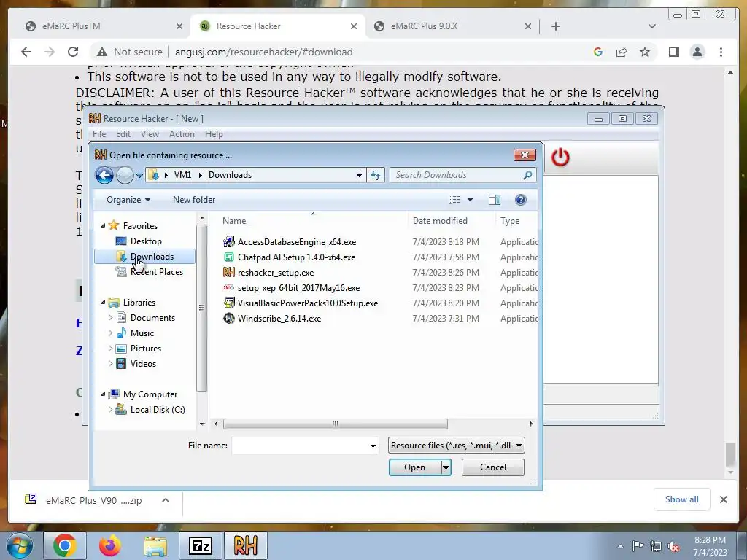This screenshot has height=560, width=747.
Task: Click the search magnifier in Search Downloads
Action: (527, 175)
